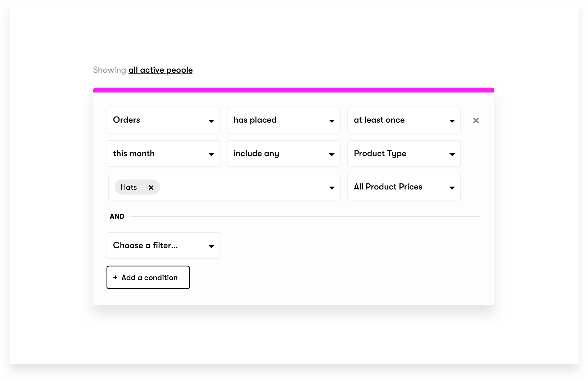Delete the entire Orders condition
This screenshot has height=380, width=588.
[476, 120]
